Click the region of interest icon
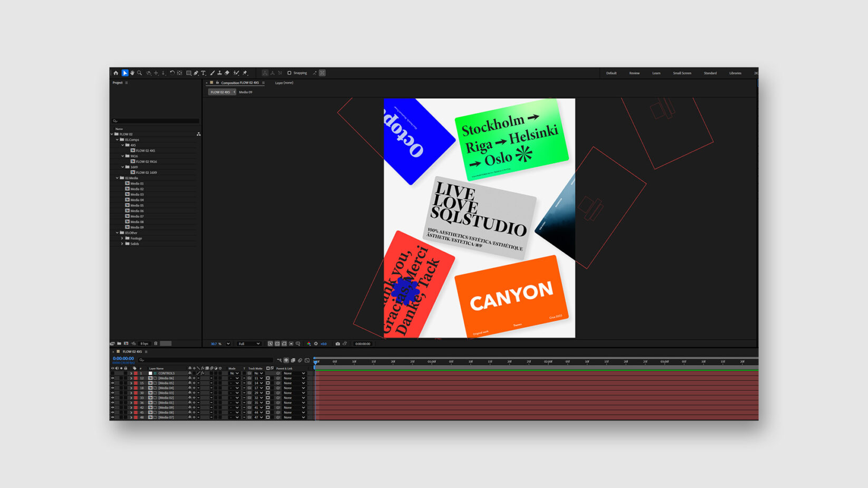868x488 pixels. pos(291,343)
